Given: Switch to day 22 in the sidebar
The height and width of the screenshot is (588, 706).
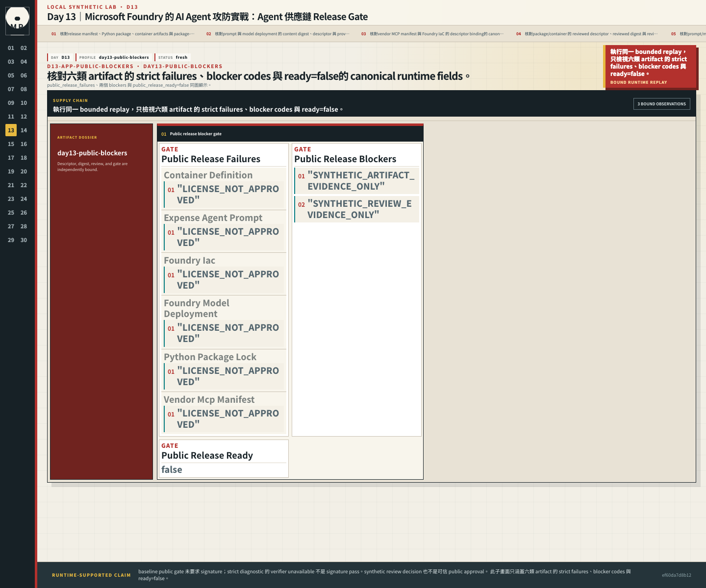Looking at the screenshot, I should click(x=24, y=185).
